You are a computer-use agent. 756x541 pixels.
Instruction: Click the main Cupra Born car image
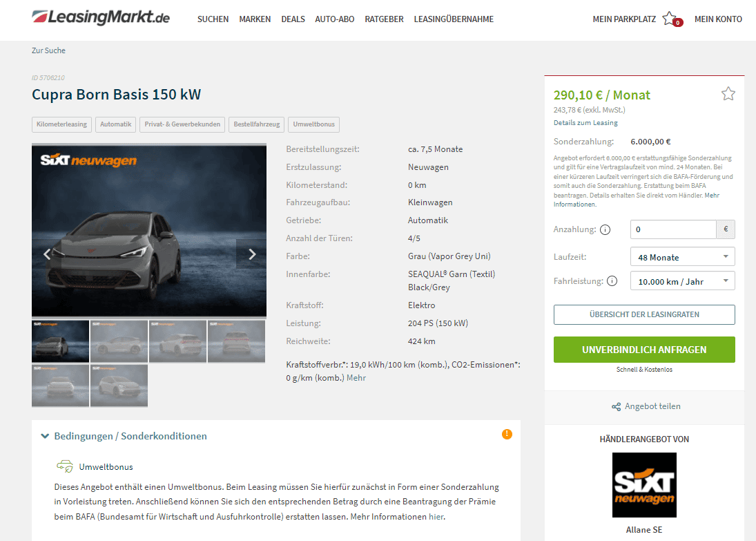coord(149,230)
